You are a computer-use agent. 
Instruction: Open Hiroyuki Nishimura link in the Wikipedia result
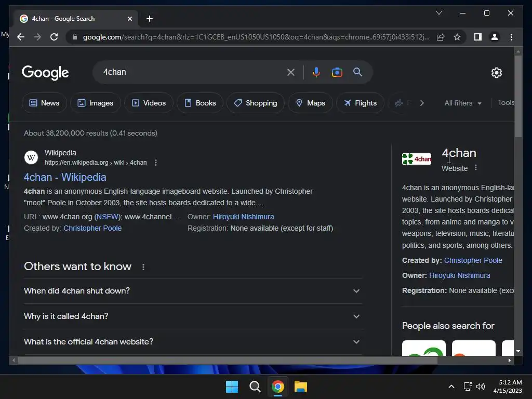pos(243,217)
